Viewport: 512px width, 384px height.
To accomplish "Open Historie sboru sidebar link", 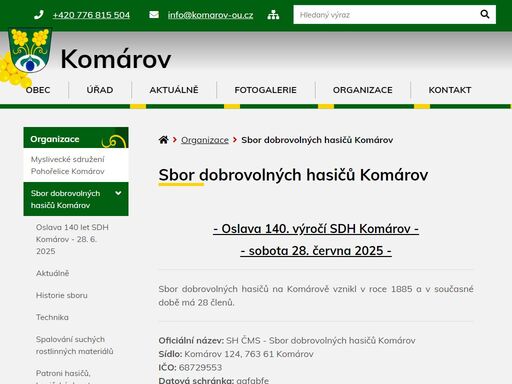I will click(62, 295).
